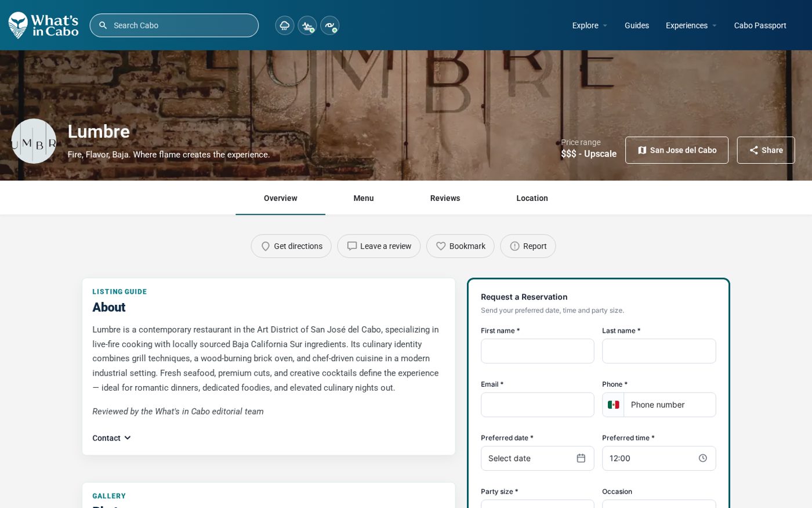Expand the Explore menu
The width and height of the screenshot is (812, 508).
tap(590, 26)
